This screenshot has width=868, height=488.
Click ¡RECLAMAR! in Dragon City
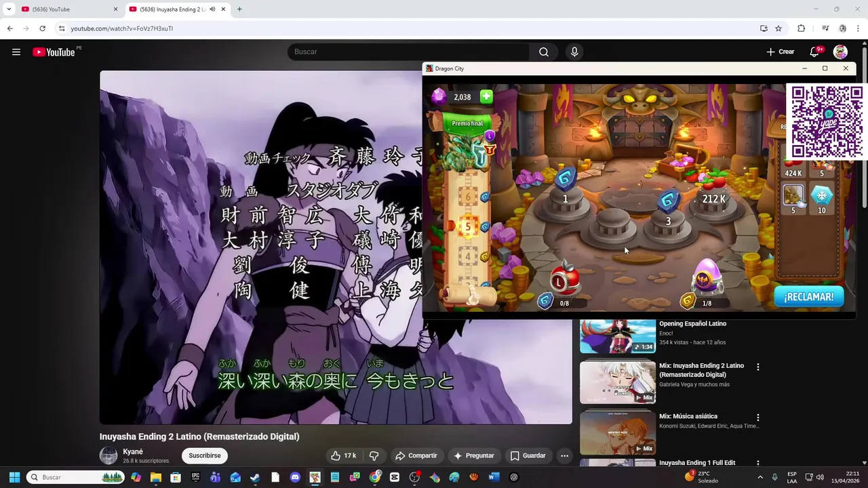coord(808,297)
